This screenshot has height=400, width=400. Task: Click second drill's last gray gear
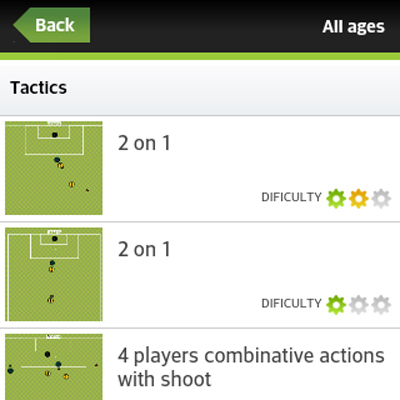coord(381,304)
